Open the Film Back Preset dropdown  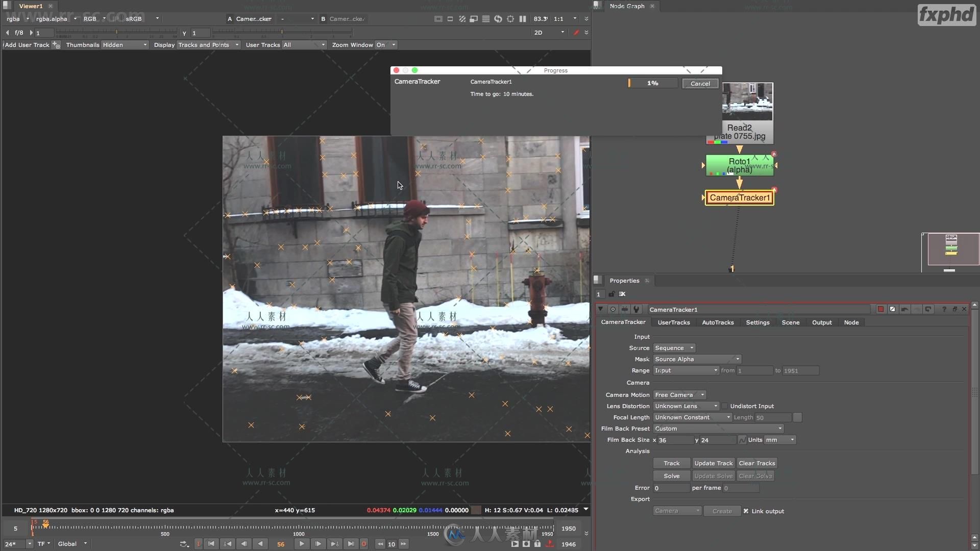[x=716, y=428]
